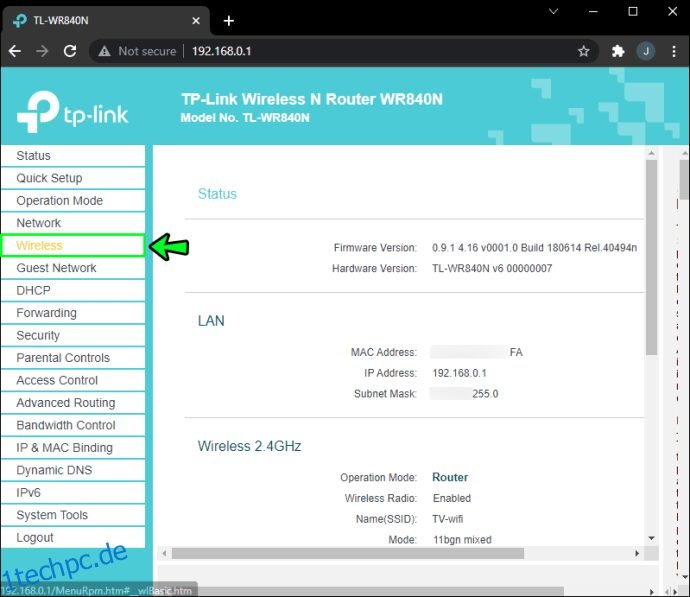Viewport: 690px width, 597px height.
Task: Click the browser back arrow
Action: 15,51
